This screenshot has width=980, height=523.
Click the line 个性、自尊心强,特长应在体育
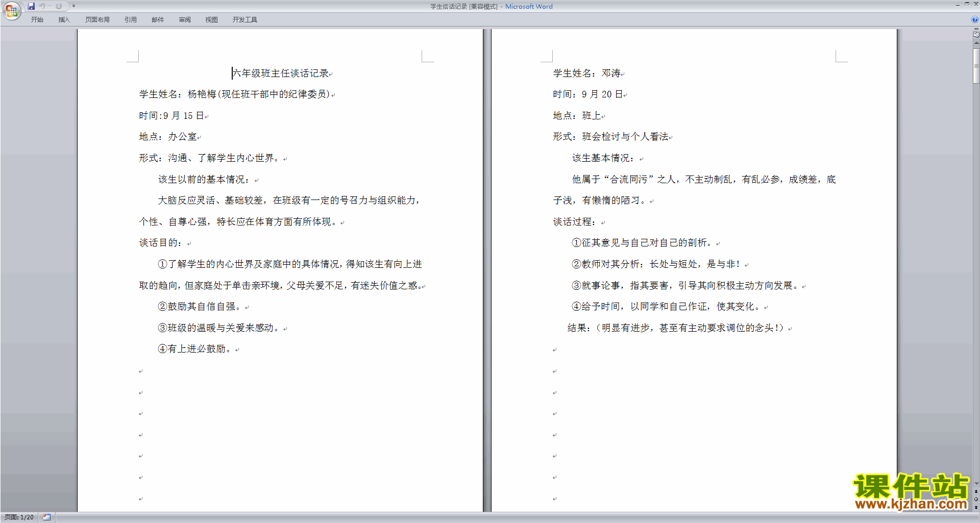[x=238, y=222]
